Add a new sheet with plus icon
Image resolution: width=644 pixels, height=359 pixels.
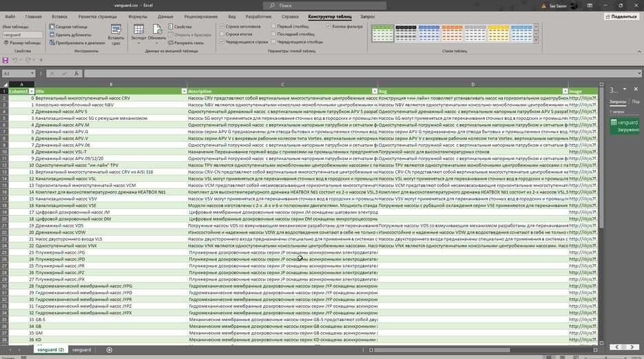pos(110,350)
